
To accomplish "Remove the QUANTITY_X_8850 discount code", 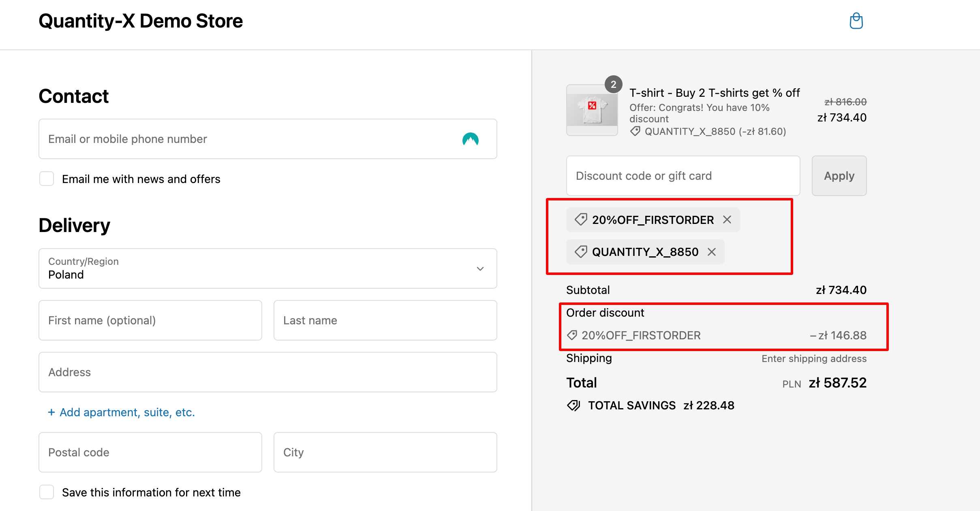I will coord(712,252).
